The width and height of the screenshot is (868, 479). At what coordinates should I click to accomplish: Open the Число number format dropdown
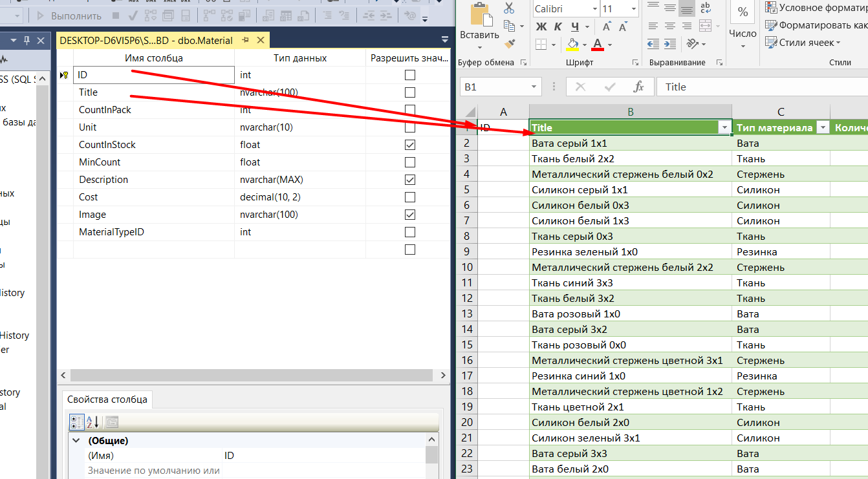click(x=743, y=45)
